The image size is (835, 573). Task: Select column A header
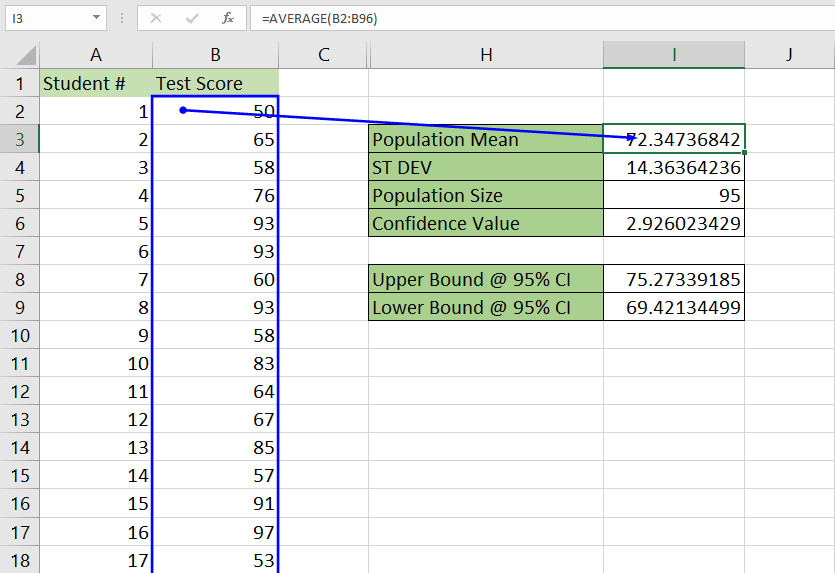[x=96, y=55]
